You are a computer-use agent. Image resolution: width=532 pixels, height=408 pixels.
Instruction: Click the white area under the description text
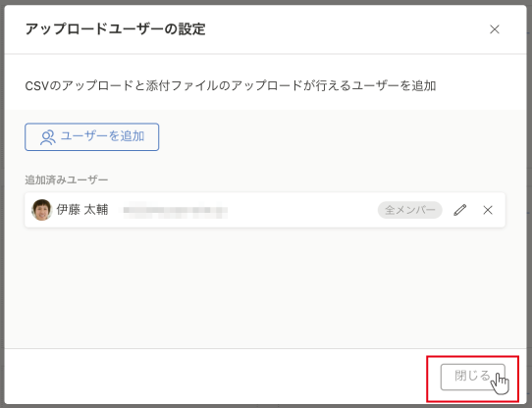click(x=265, y=102)
